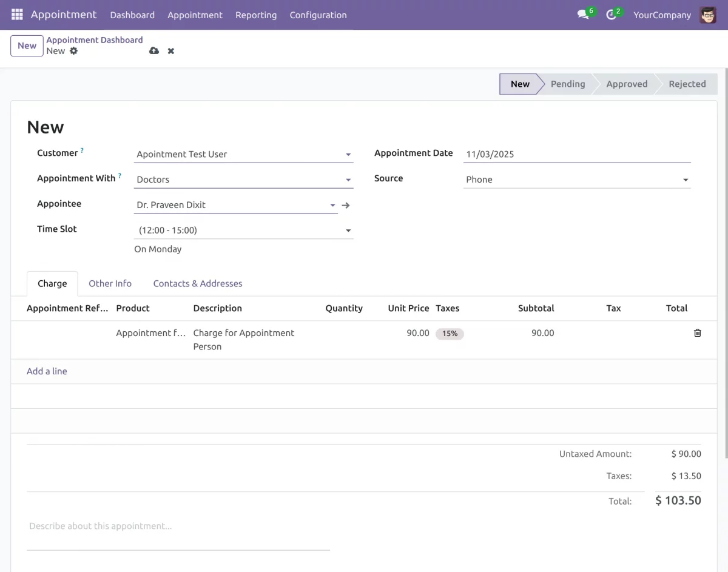Expand the Customer selection dropdown

click(x=348, y=154)
